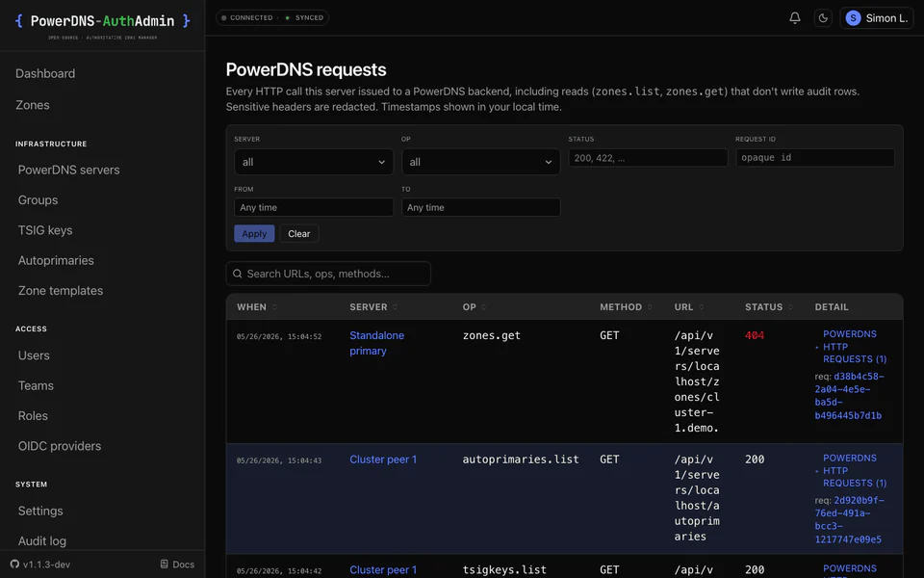Open the notifications bell
Image resolution: width=924 pixels, height=578 pixels.
coord(794,17)
